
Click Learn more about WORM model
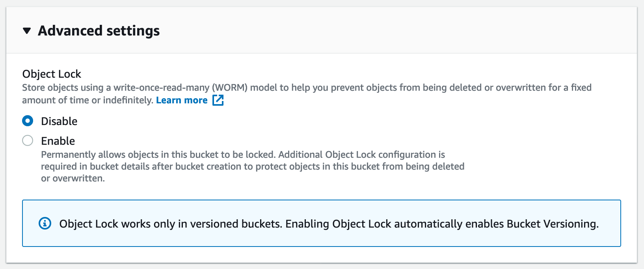pyautogui.click(x=181, y=100)
